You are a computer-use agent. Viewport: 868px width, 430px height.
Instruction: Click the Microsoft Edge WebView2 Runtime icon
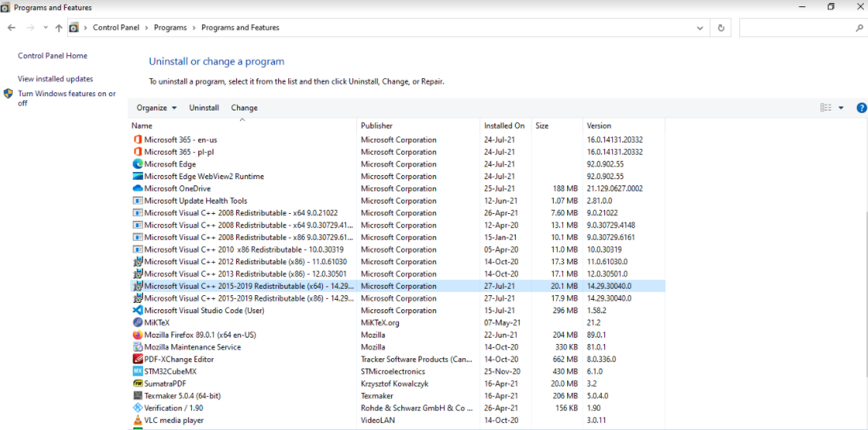pos(138,176)
